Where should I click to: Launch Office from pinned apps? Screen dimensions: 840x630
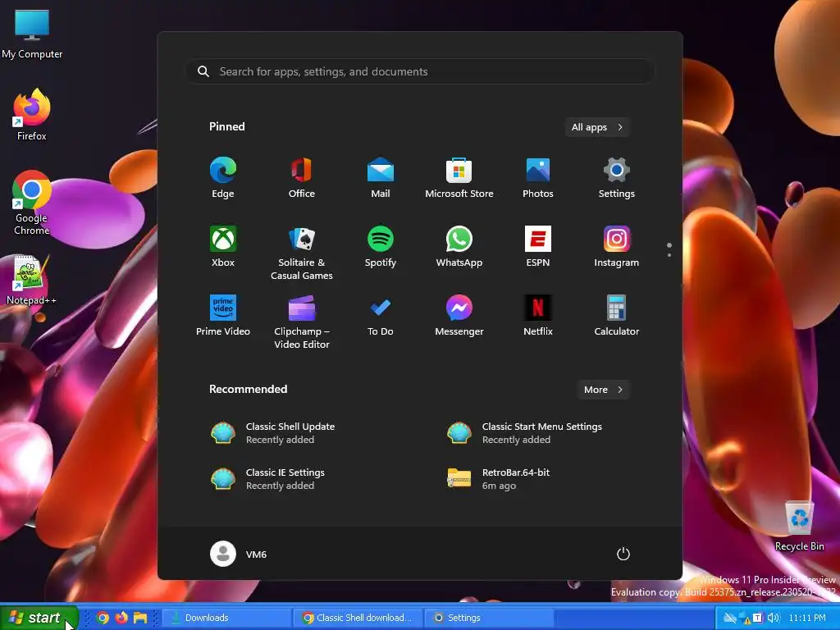tap(302, 177)
